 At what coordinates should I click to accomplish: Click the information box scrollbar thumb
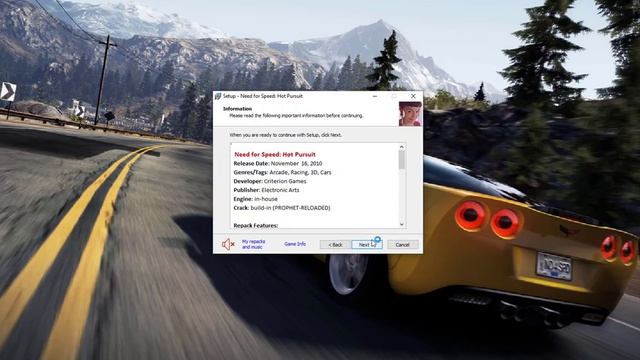click(402, 160)
